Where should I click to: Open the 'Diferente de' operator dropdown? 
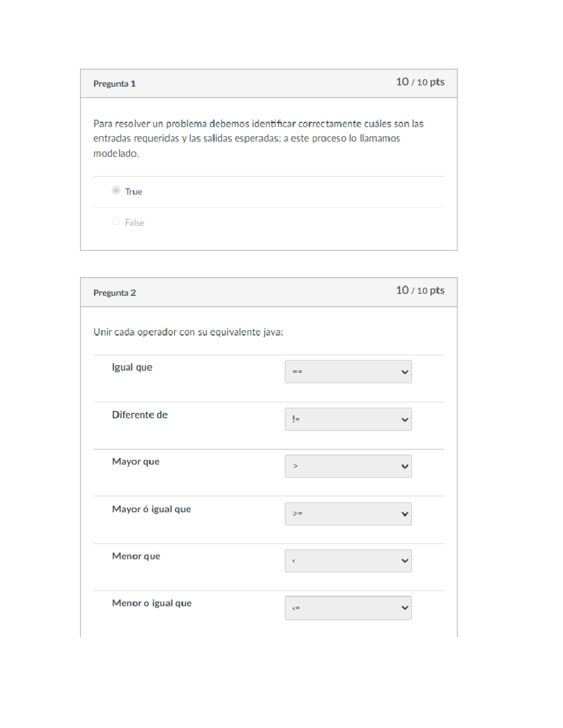coord(348,419)
